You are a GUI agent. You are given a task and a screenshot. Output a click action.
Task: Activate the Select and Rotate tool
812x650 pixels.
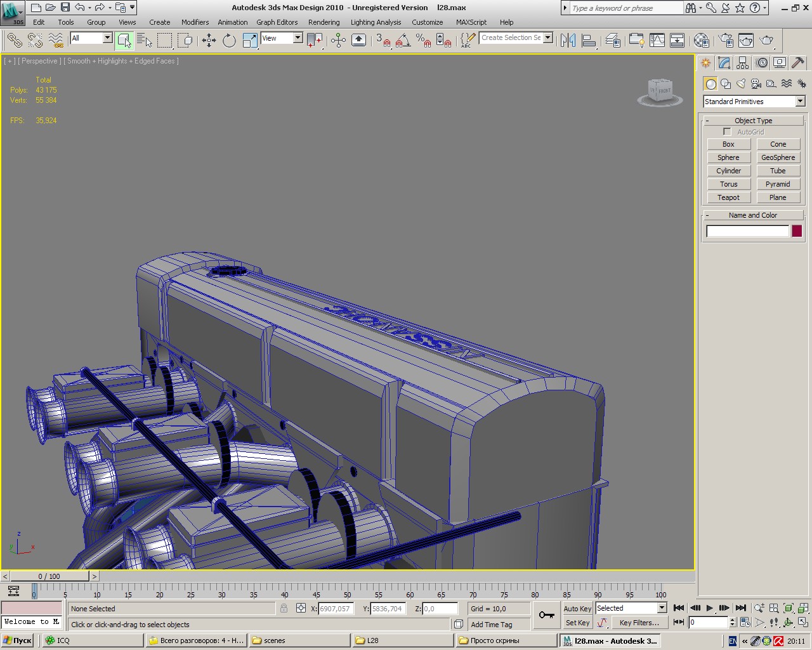click(229, 41)
